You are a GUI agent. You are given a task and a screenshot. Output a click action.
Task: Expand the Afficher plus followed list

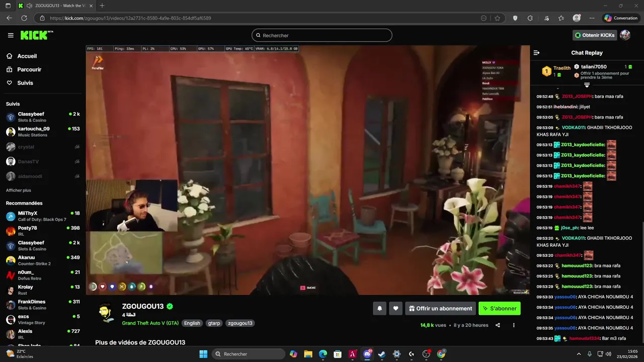[x=19, y=191]
